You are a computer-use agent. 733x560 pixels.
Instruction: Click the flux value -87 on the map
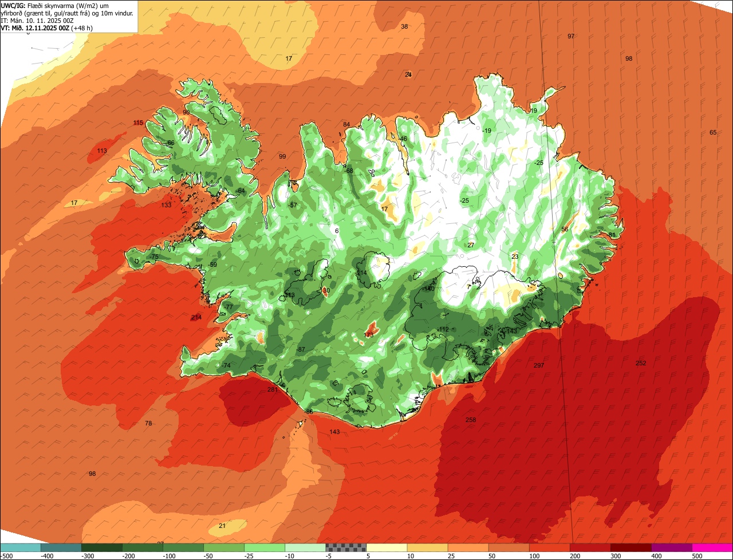click(301, 349)
